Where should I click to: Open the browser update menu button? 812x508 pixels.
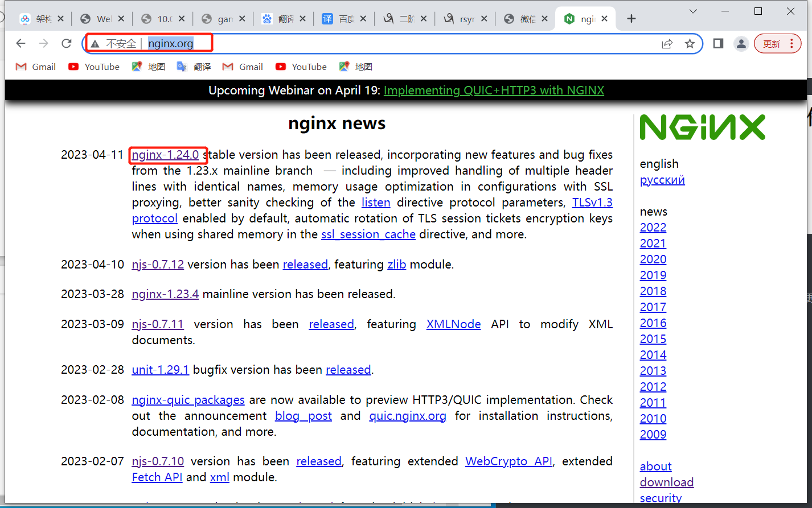coord(777,44)
